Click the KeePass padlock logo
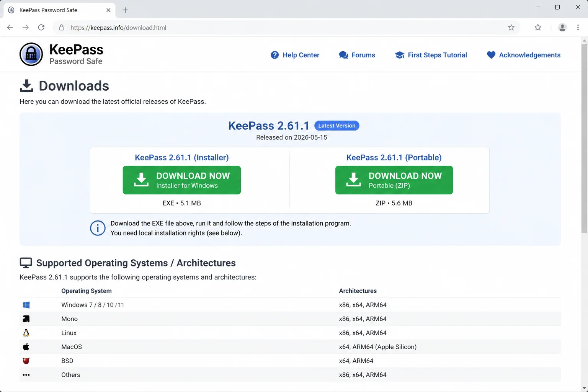588x392 pixels. tap(31, 54)
